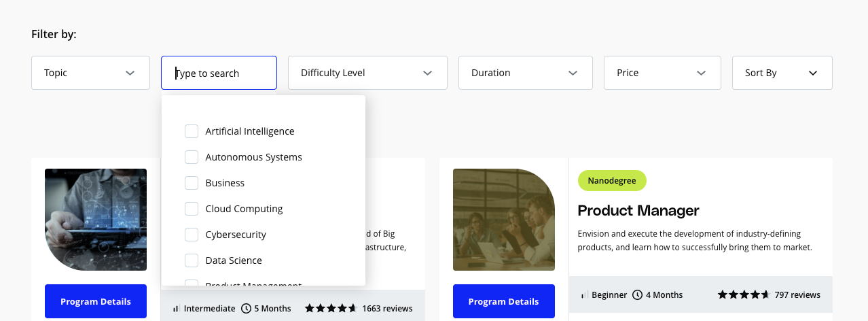Image resolution: width=868 pixels, height=321 pixels.
Task: Open the Difficulty Level dropdown
Action: click(367, 73)
